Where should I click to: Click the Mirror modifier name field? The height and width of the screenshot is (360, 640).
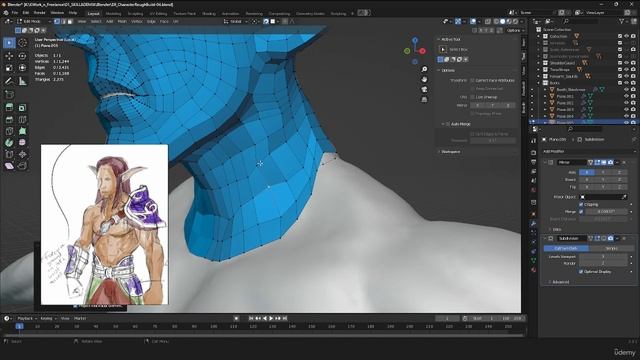(x=571, y=162)
